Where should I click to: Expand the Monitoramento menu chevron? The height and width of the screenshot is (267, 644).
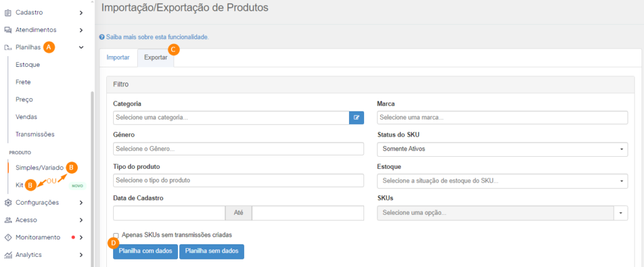(81, 237)
